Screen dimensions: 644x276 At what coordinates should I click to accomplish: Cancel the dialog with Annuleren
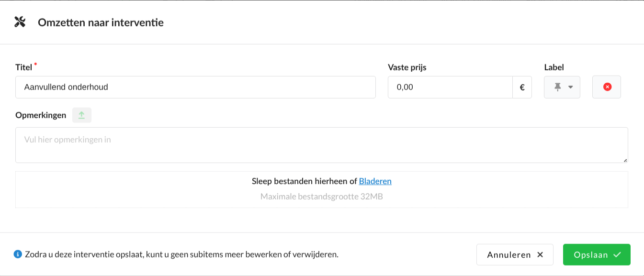pos(514,254)
